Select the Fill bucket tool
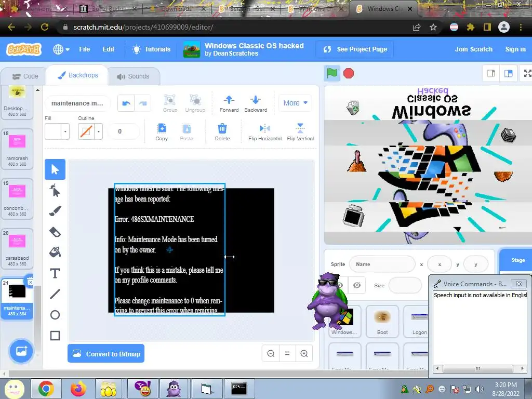 55,252
